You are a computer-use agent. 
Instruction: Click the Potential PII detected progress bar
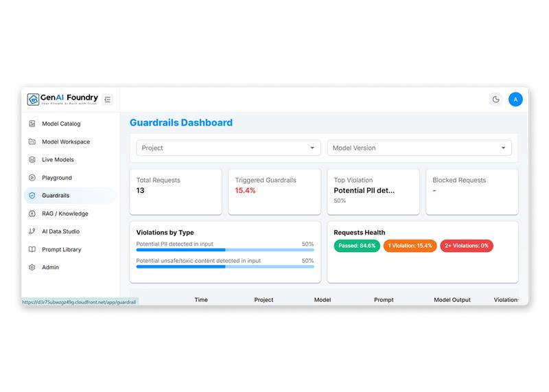[x=225, y=251]
